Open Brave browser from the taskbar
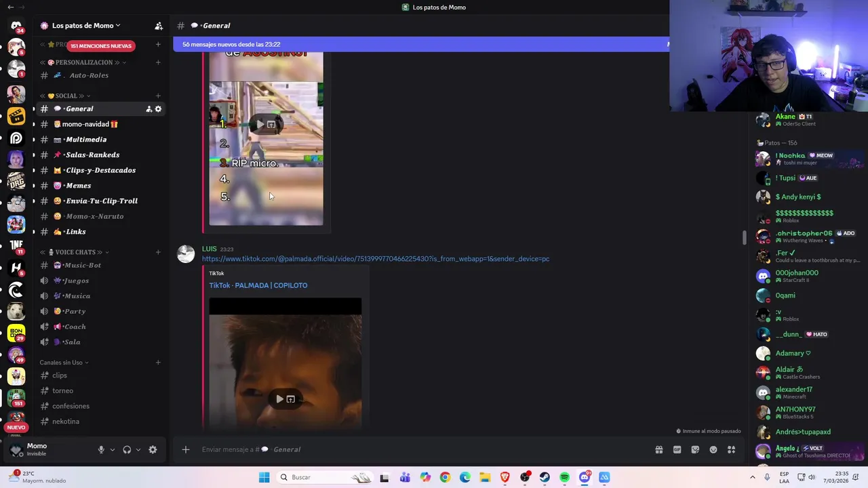 coord(505,477)
